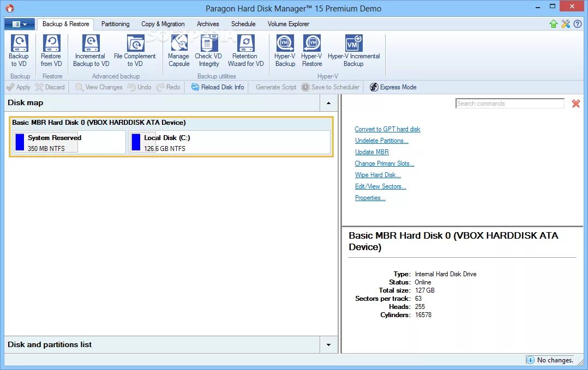Screen dimensions: 588x370
Task: Open the Volume Explorer tab
Action: click(289, 24)
